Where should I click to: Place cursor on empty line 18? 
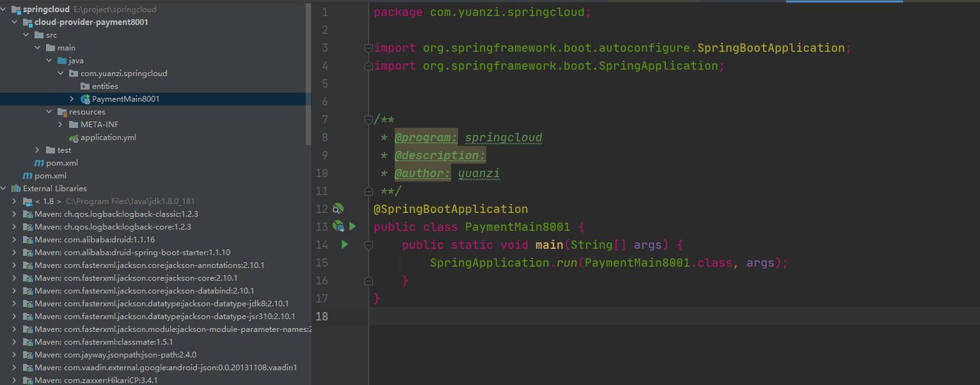[674, 317]
